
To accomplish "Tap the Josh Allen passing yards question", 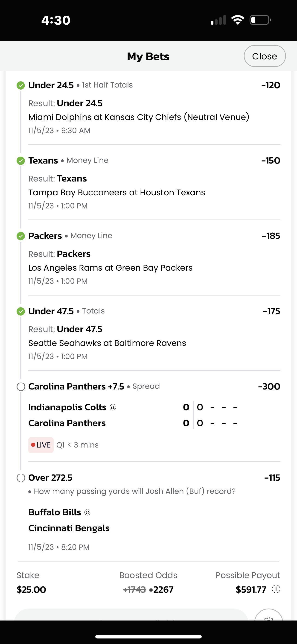I will [x=134, y=491].
